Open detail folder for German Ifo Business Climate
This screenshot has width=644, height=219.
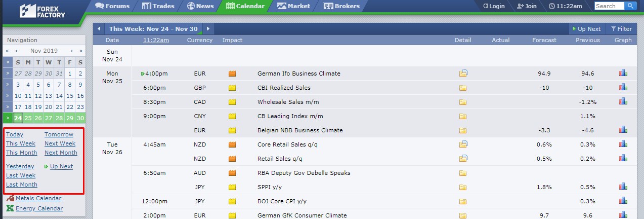[463, 74]
